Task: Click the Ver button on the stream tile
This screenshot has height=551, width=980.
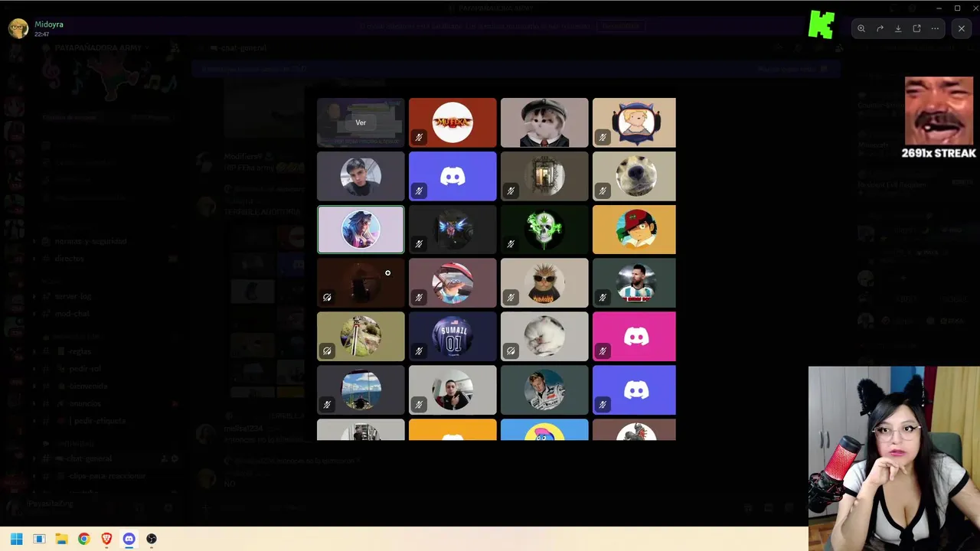Action: point(361,122)
